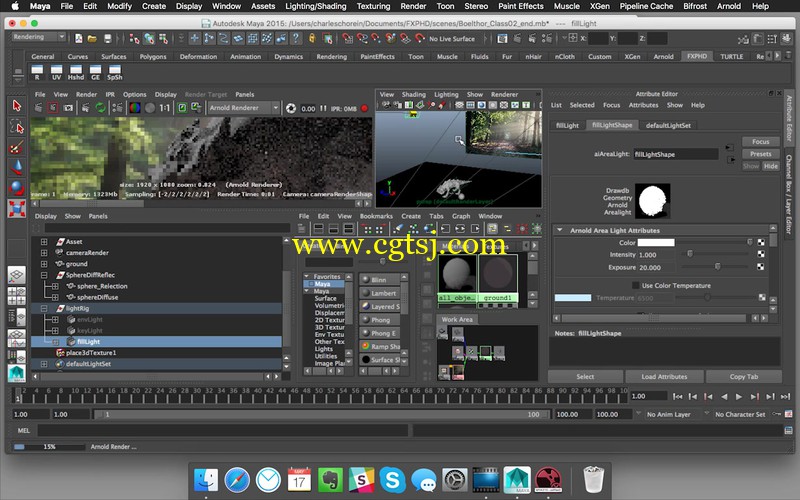The height and width of the screenshot is (500, 800).
Task: Choose the Lasso select tool
Action: [16, 127]
